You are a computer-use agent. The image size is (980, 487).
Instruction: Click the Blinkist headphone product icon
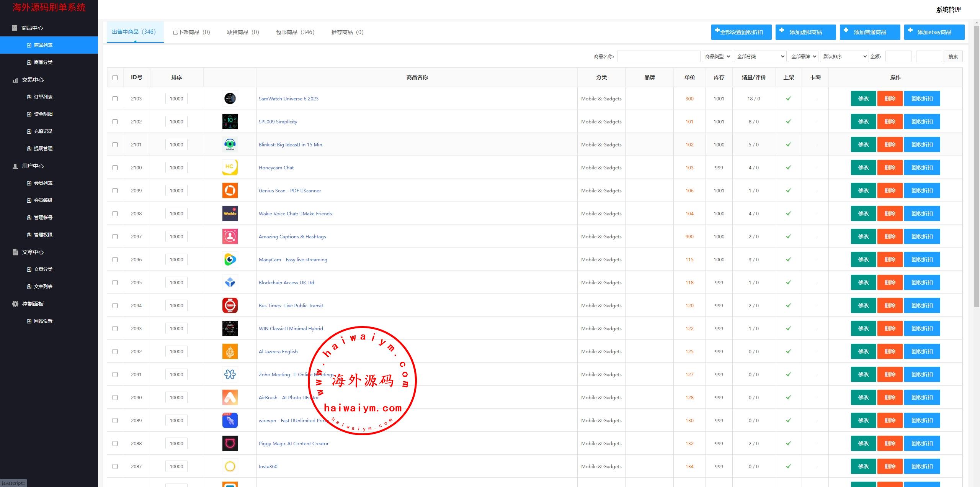pos(230,144)
